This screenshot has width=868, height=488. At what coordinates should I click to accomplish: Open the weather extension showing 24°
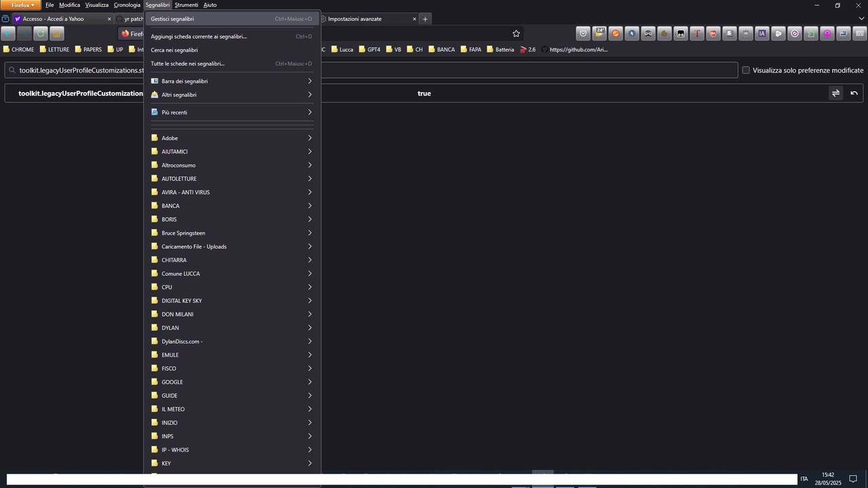[x=599, y=33]
